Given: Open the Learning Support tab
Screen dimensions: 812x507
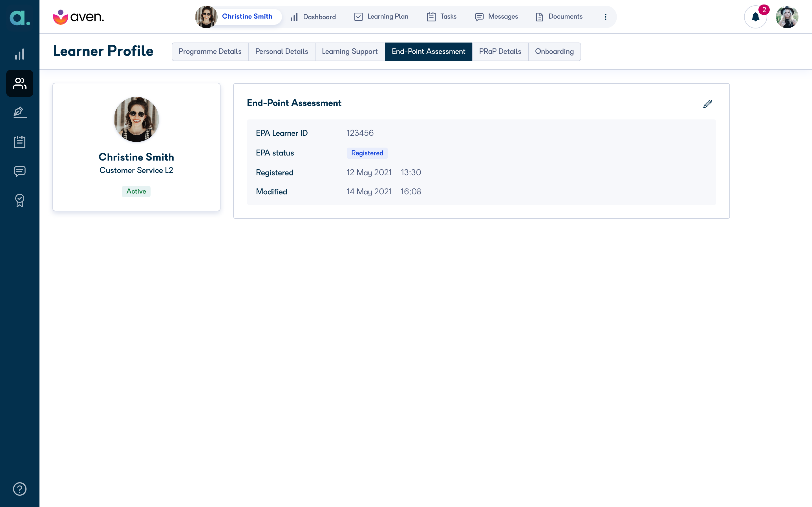Looking at the screenshot, I should (350, 52).
